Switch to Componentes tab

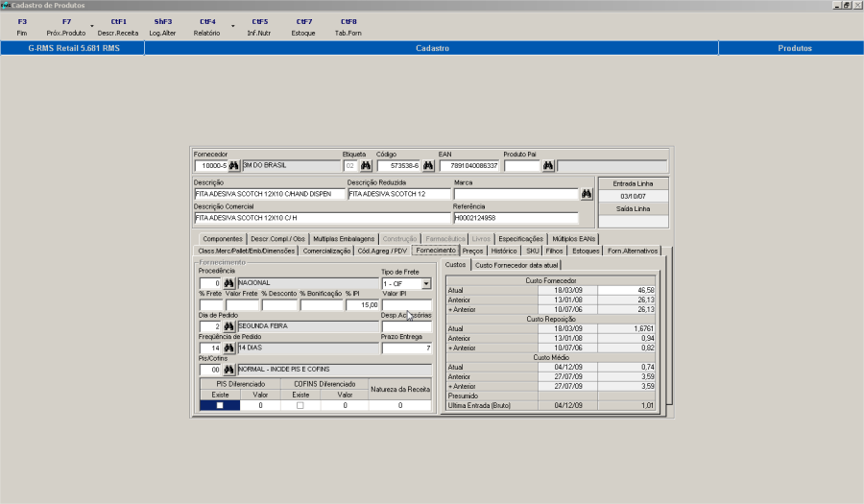pyautogui.click(x=223, y=238)
